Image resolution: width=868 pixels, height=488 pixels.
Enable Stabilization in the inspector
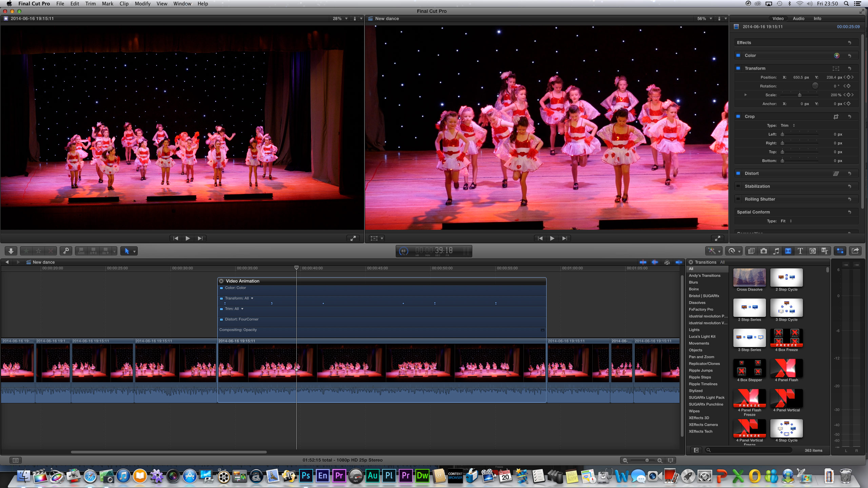pos(738,186)
